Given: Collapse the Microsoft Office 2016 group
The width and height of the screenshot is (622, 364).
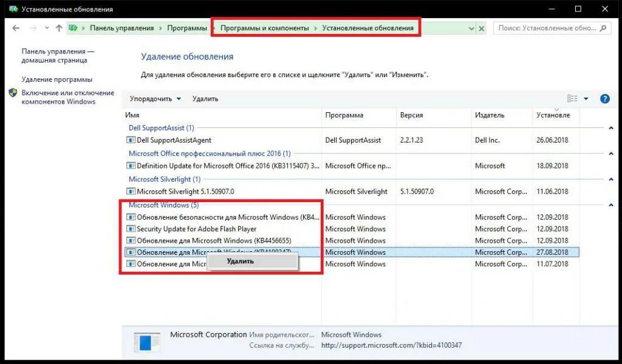Looking at the screenshot, I should 611,153.
